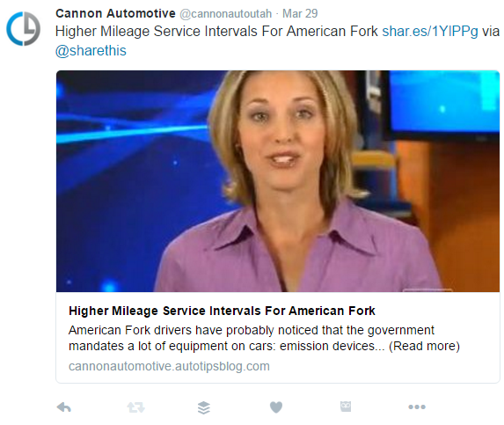Add this tweet to Buffer queue
This screenshot has height=425, width=504.
(x=204, y=407)
